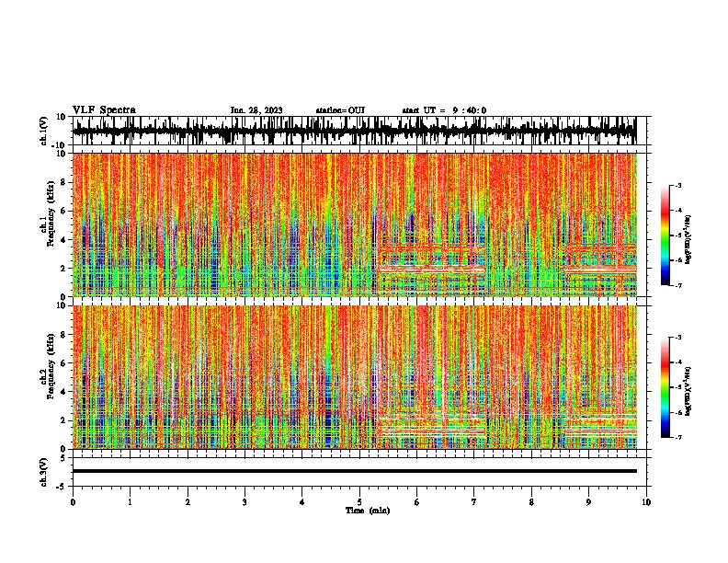Click the ch.2 spectrogram plot
The width and height of the screenshot is (728, 563).
point(354,377)
